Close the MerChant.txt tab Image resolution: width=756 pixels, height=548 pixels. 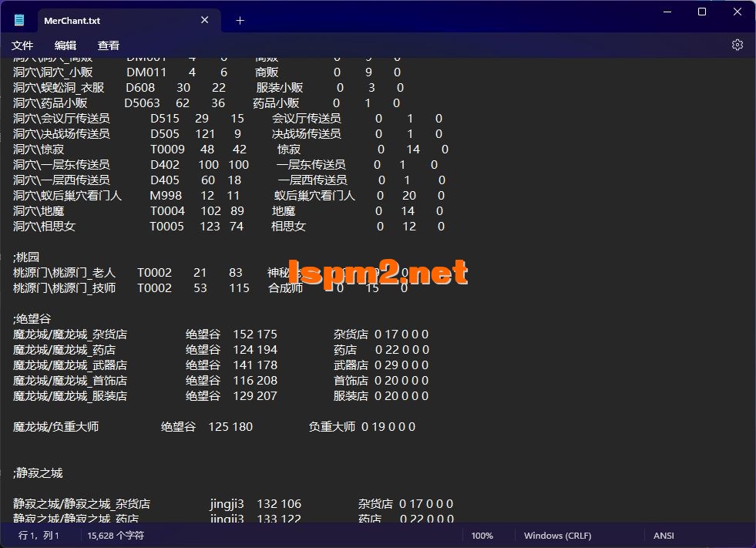(x=204, y=20)
